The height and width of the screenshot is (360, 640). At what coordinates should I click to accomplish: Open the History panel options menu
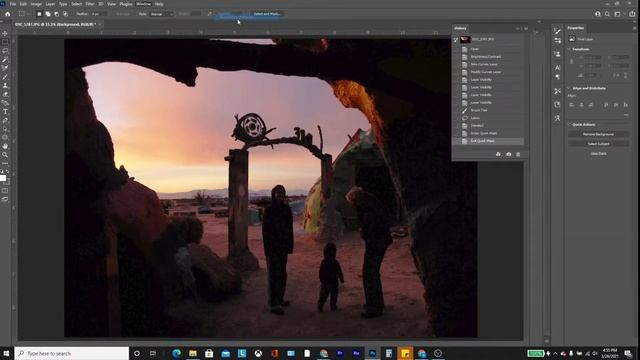tap(526, 29)
